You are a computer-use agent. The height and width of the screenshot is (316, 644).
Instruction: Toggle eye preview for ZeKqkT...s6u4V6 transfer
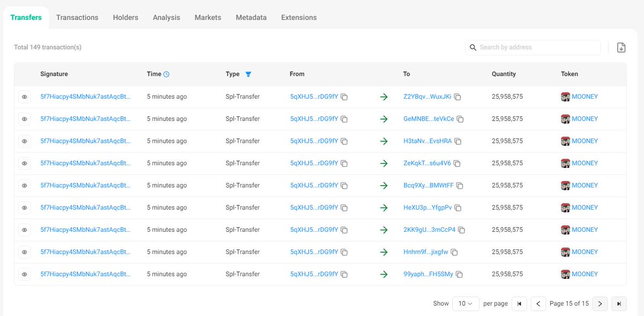click(24, 163)
